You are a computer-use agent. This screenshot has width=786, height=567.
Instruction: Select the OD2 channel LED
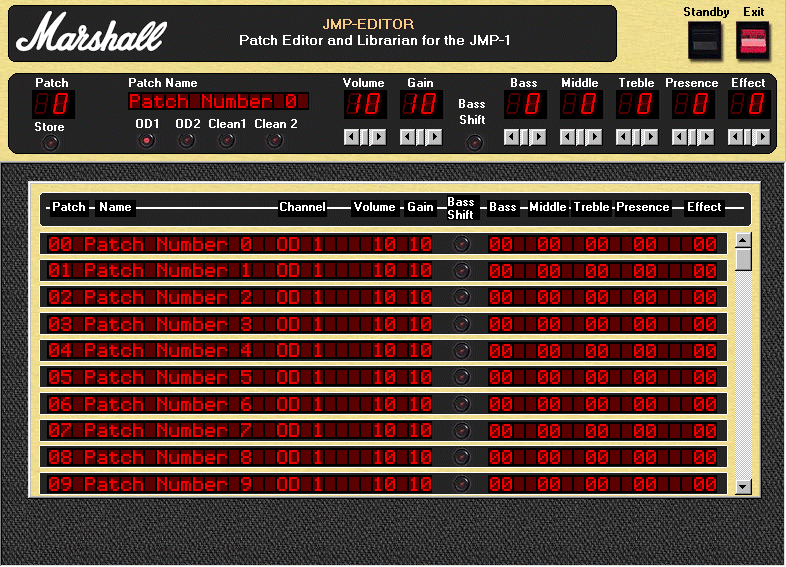pyautogui.click(x=186, y=141)
